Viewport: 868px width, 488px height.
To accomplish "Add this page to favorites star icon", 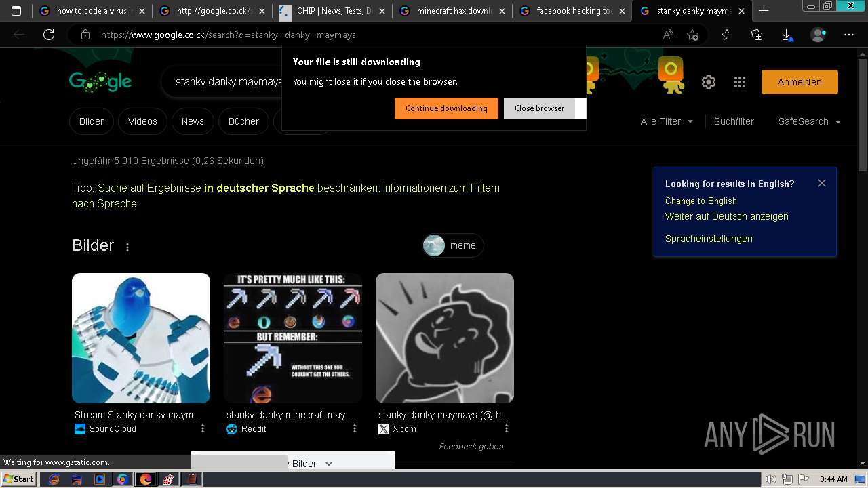I will pyautogui.click(x=692, y=35).
